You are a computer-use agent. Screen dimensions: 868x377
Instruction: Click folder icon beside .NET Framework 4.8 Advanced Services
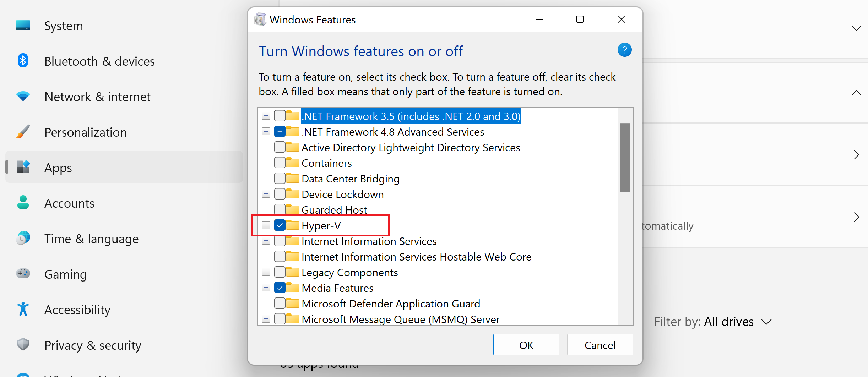(293, 131)
